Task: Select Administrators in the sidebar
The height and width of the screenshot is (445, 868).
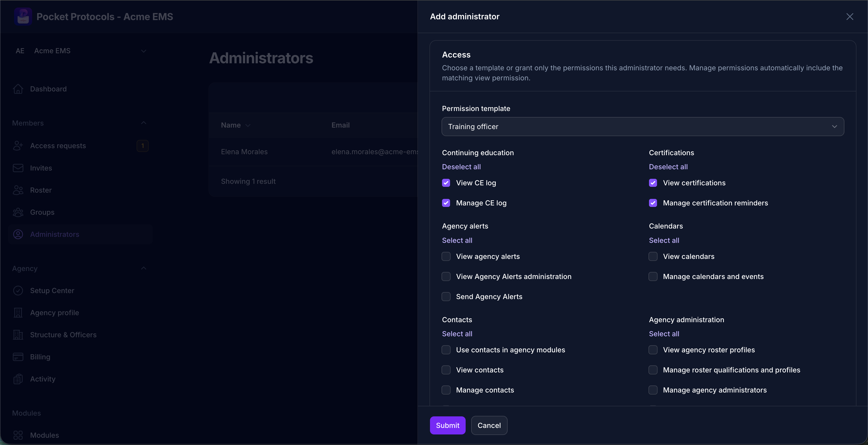Action: [x=81, y=234]
